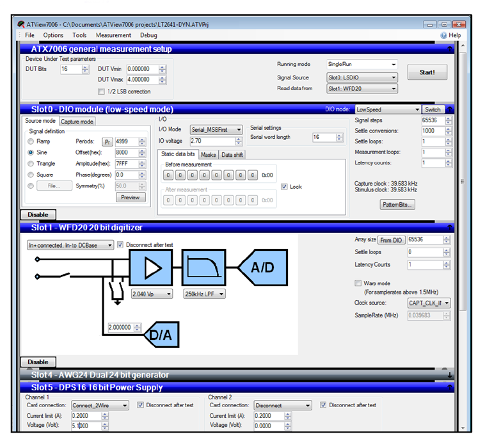Image resolution: width=485 pixels, height=448 pixels.
Task: Click the scrollbar down arrow
Action: coord(463,428)
